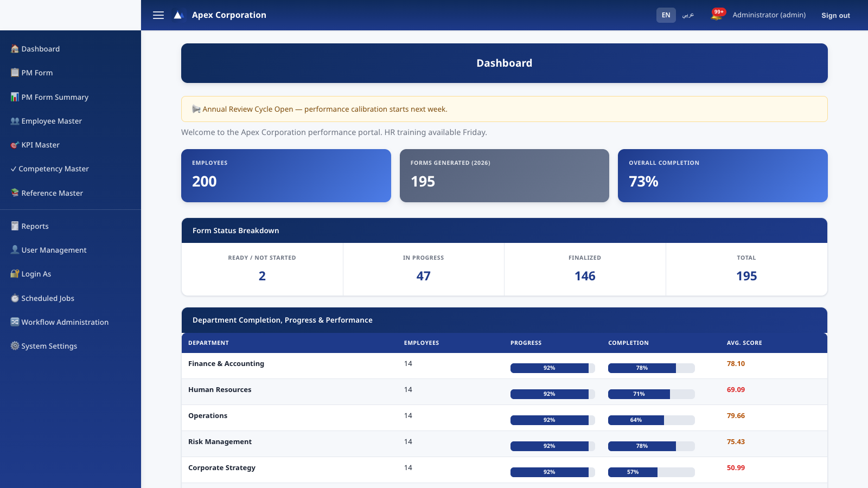Select Reference Master in sidebar
The height and width of the screenshot is (488, 868).
[71, 193]
